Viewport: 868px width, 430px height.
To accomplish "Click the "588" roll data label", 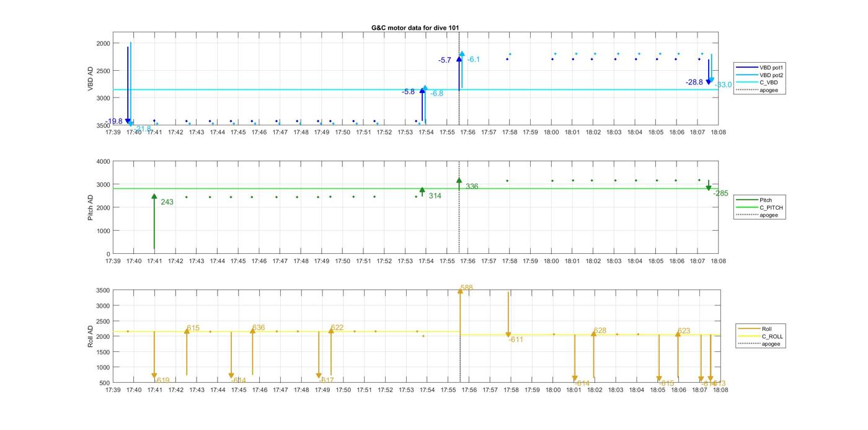I will coord(467,288).
